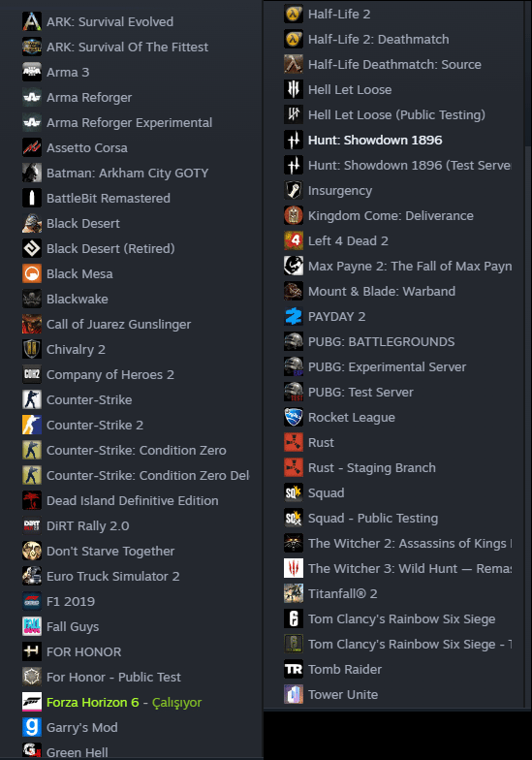Click the Black Mesa orange icon
The image size is (532, 760).
(x=31, y=273)
